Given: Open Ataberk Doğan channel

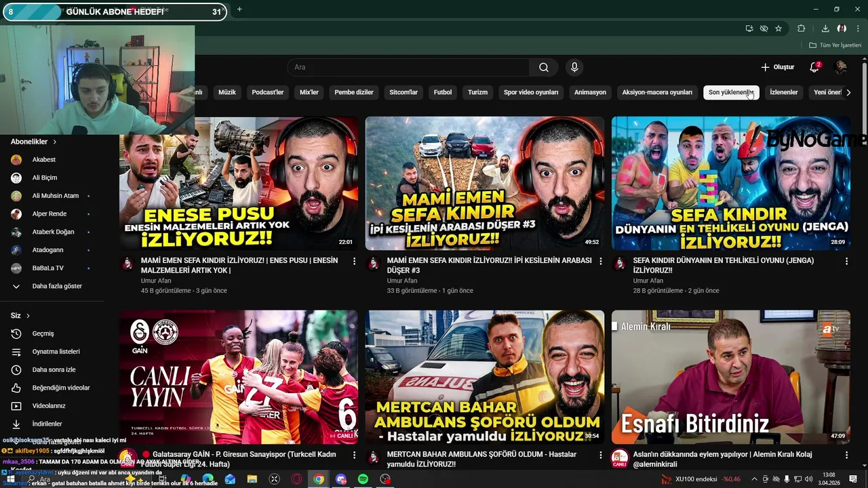Looking at the screenshot, I should coord(52,232).
